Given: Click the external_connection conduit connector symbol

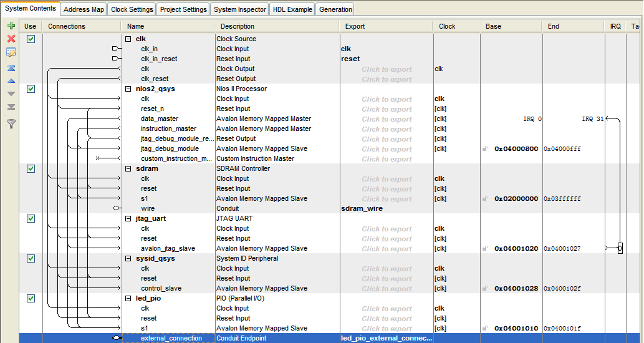Looking at the screenshot, I should 117,338.
